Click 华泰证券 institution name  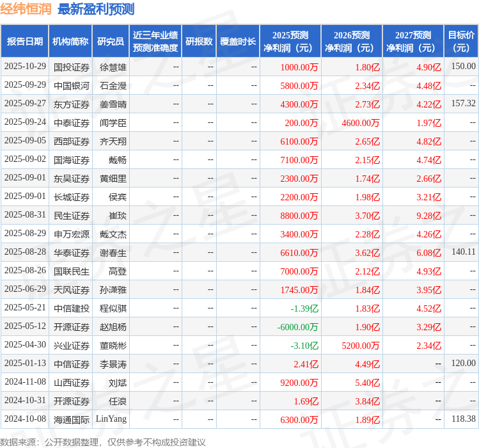[71, 253]
